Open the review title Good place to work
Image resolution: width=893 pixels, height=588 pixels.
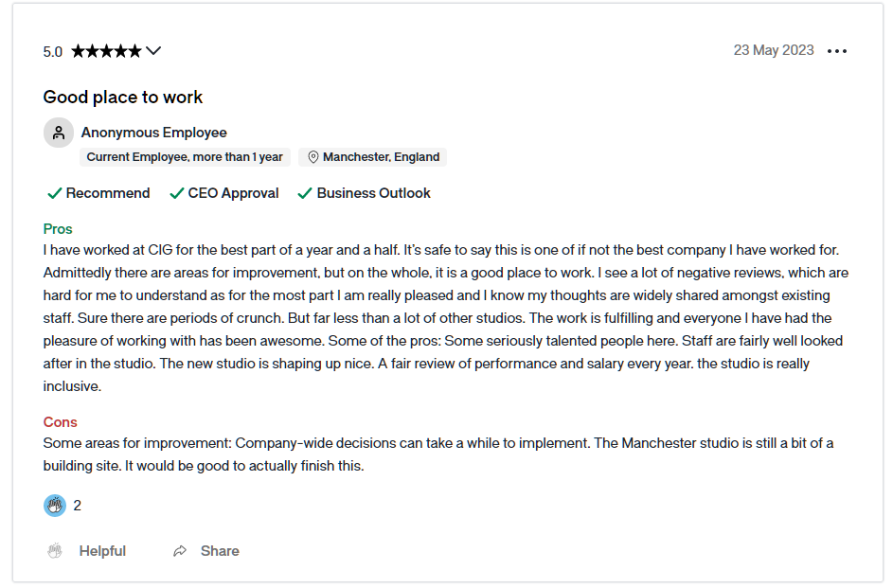pyautogui.click(x=123, y=98)
